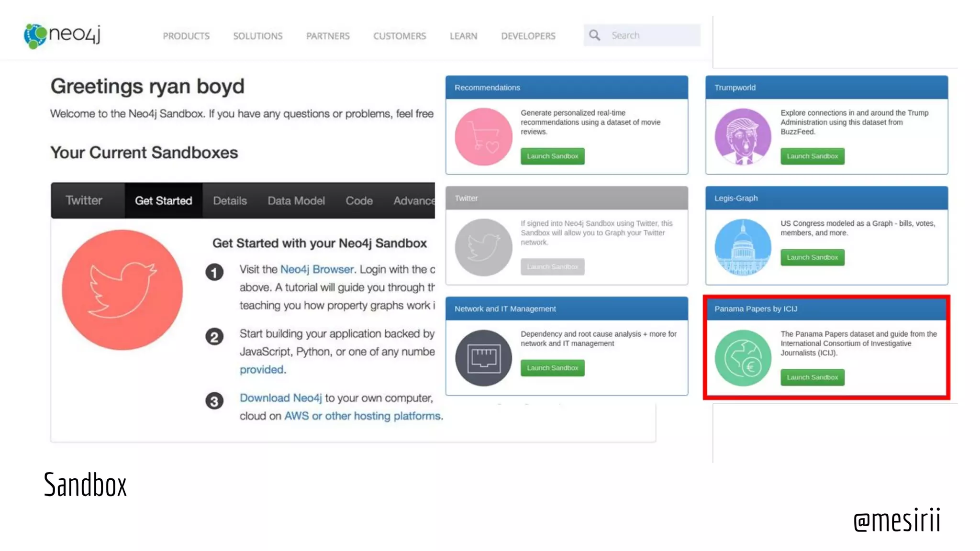The image size is (980, 551).
Task: Click the pink shopping cart Recommendations icon
Action: [x=483, y=137]
